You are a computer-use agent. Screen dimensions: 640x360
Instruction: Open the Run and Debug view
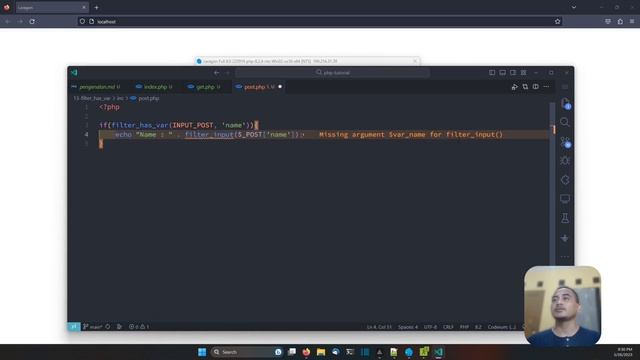coord(565,160)
